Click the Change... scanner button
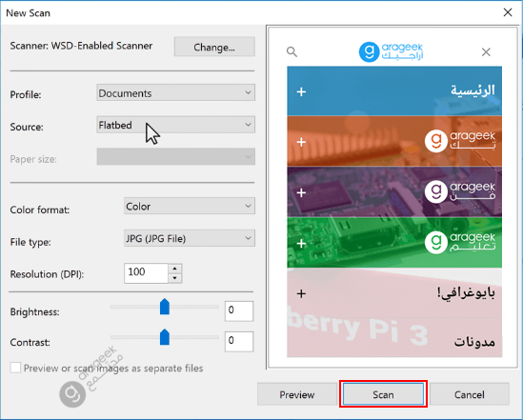Image resolution: width=523 pixels, height=420 pixels. [x=214, y=47]
